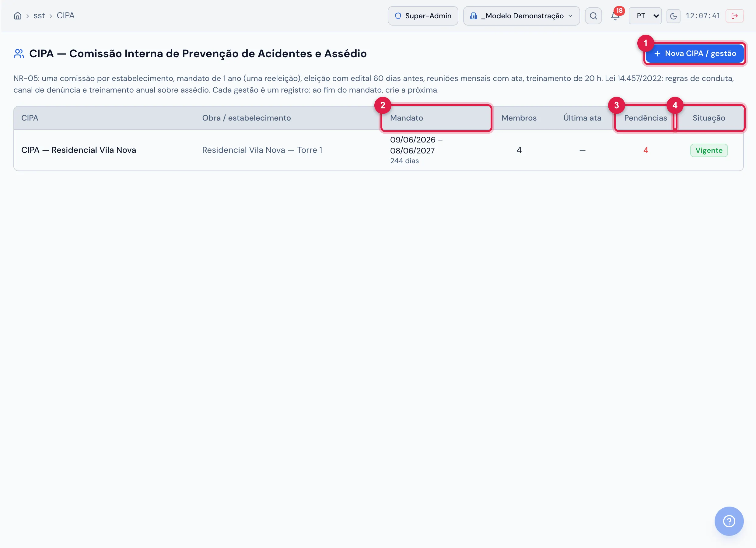
Task: Click Obra / estabelecimento column header
Action: (246, 118)
